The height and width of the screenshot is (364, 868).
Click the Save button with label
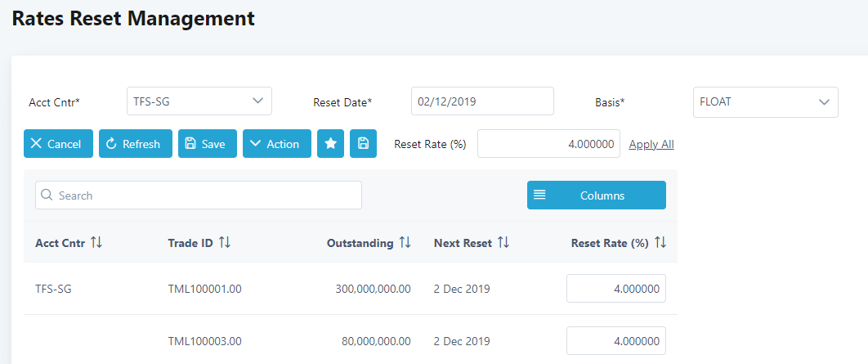click(x=207, y=144)
